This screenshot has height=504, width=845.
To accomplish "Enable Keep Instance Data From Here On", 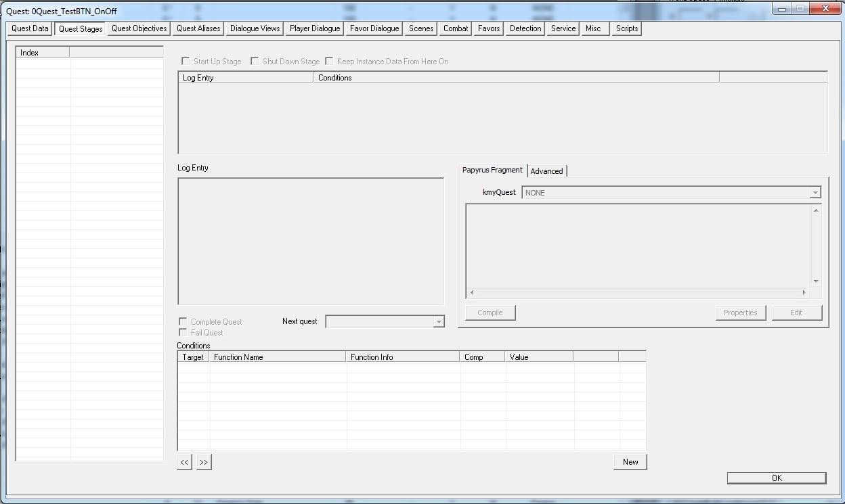I will [329, 61].
